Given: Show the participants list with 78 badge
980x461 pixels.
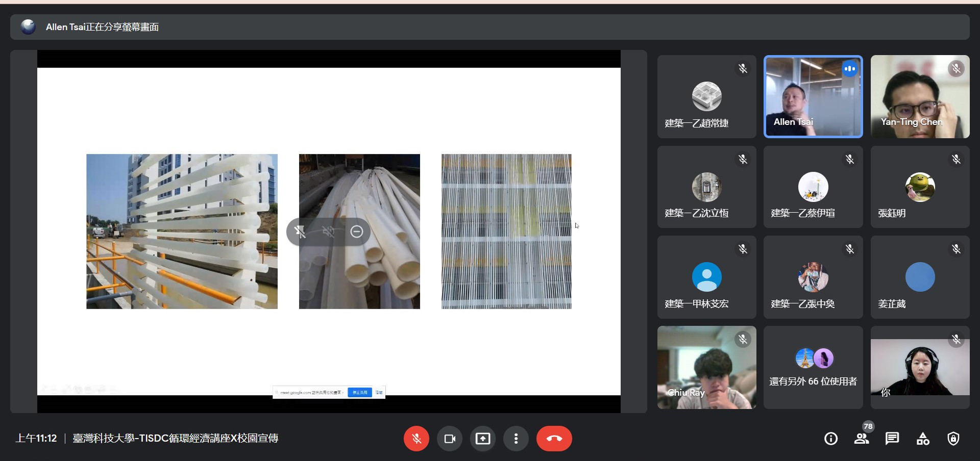Looking at the screenshot, I should click(x=862, y=439).
